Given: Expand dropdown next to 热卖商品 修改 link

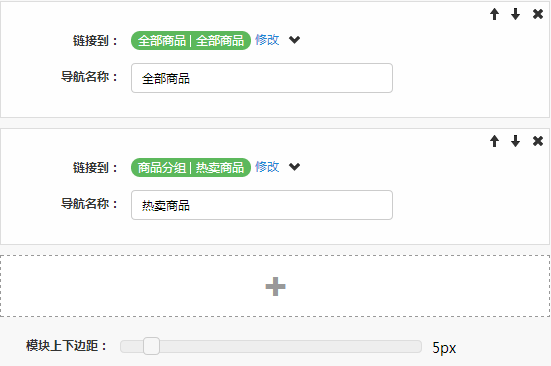Looking at the screenshot, I should click(294, 166).
